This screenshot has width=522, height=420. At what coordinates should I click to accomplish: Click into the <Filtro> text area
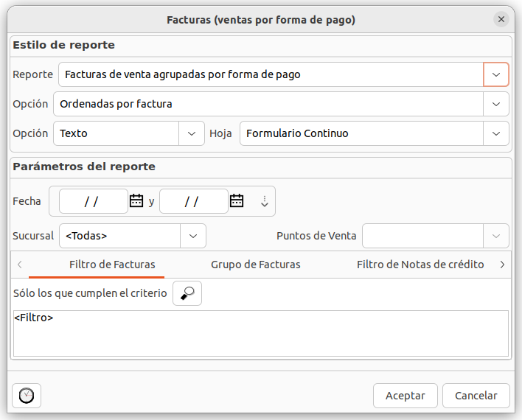point(260,334)
